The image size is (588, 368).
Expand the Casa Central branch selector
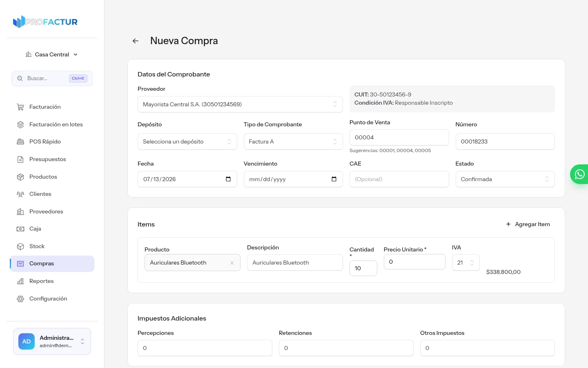coord(52,54)
